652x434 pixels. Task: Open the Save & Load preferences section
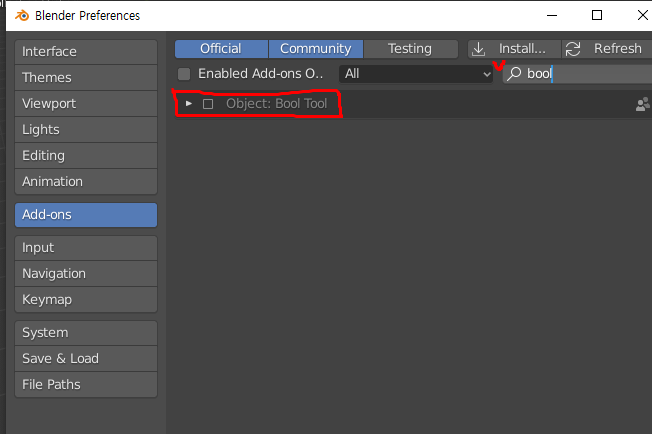86,359
